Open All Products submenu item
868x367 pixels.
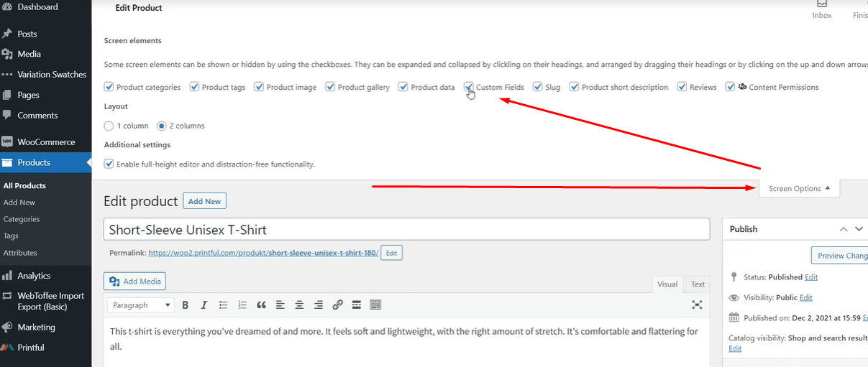point(24,185)
